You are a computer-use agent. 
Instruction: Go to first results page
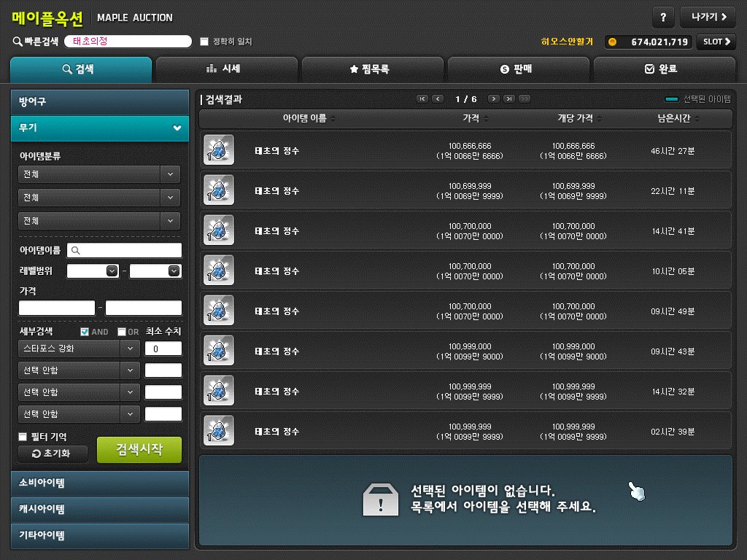pyautogui.click(x=422, y=99)
